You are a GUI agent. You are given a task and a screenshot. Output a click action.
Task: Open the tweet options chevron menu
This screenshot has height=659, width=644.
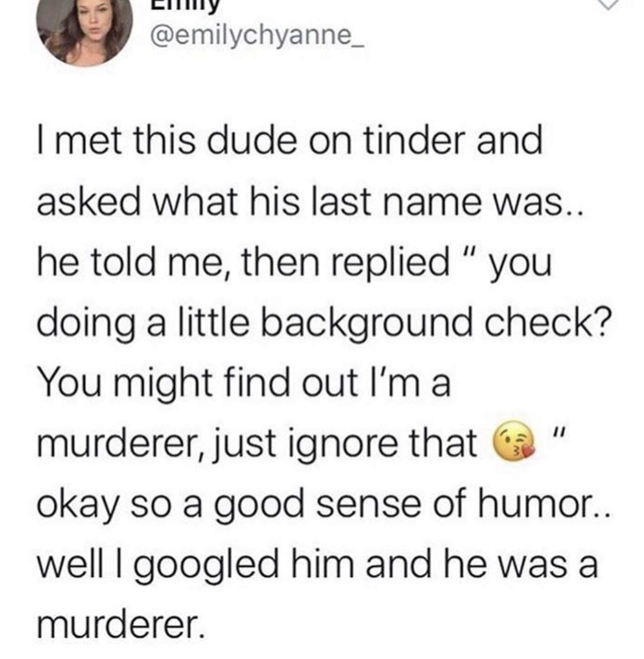(605, 5)
